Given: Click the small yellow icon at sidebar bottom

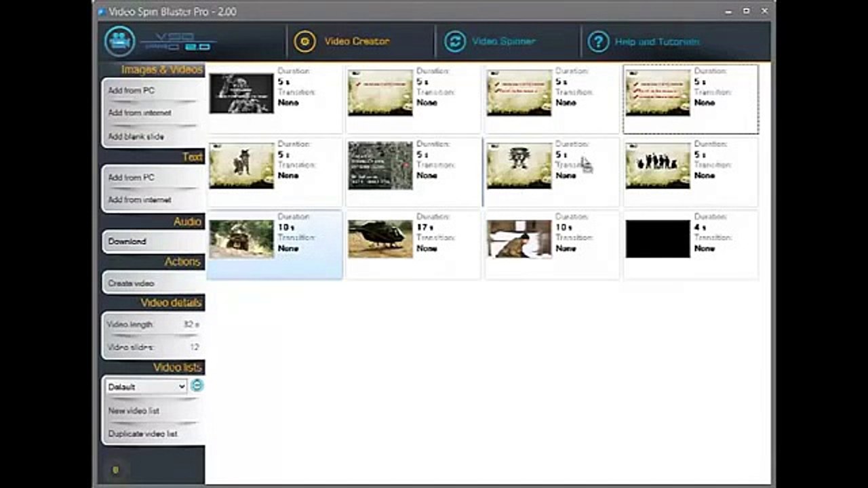Looking at the screenshot, I should coord(115,470).
